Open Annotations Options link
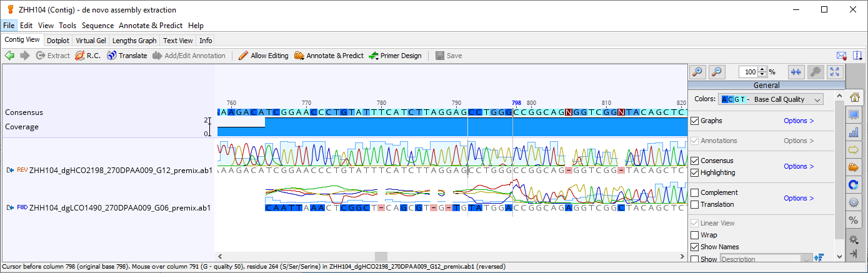The width and height of the screenshot is (868, 273). [799, 141]
